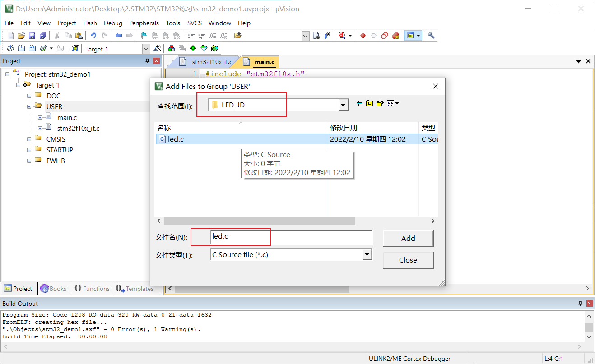
Task: Open Manage Run-Time Environment green diamond icon
Action: [x=193, y=48]
